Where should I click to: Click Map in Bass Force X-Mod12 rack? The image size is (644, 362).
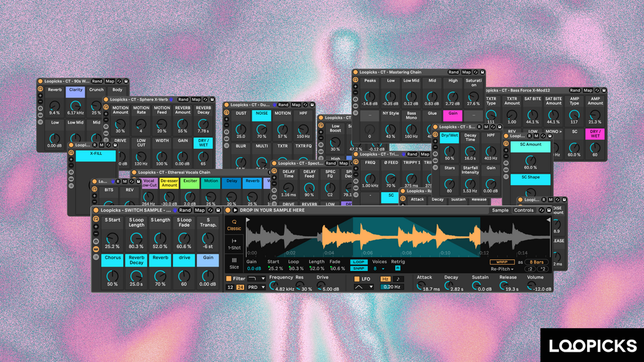coord(588,90)
